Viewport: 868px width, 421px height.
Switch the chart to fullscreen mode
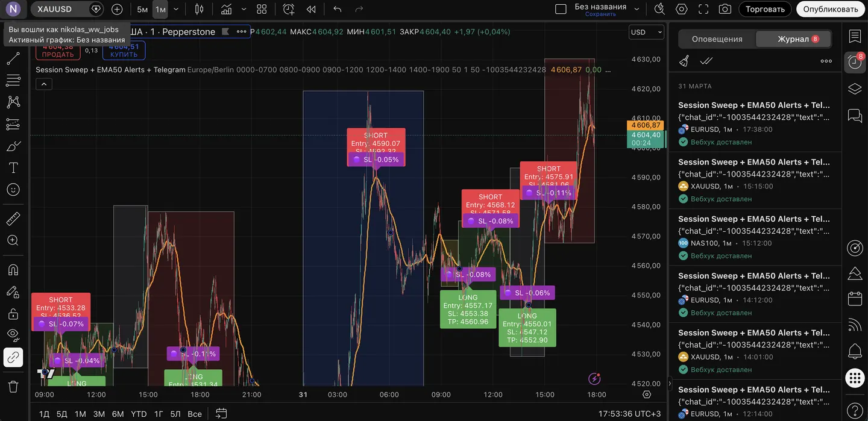703,9
